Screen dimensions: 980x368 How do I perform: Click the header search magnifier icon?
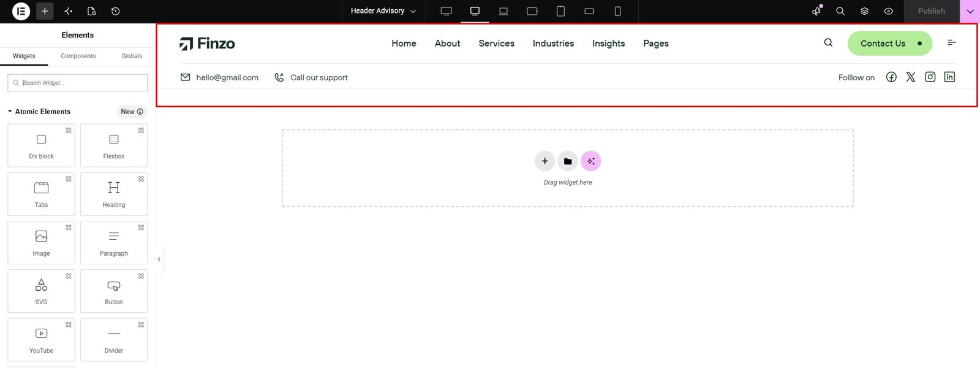[x=828, y=43]
